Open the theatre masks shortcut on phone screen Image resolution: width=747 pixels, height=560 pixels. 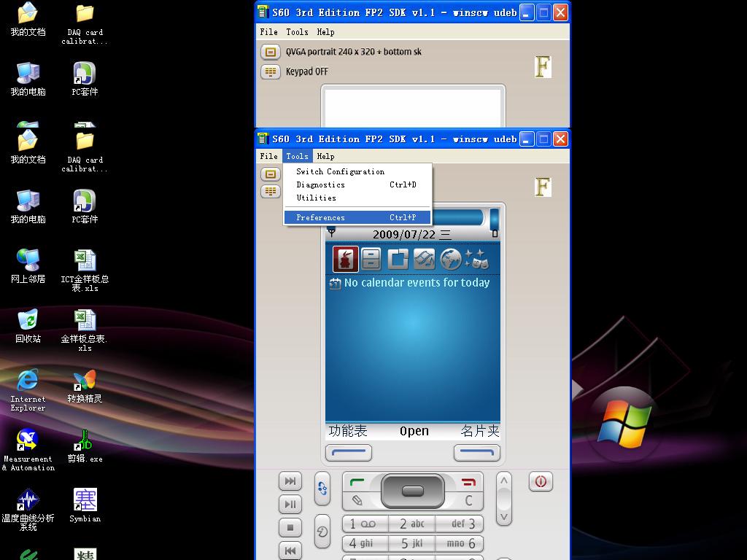point(476,260)
